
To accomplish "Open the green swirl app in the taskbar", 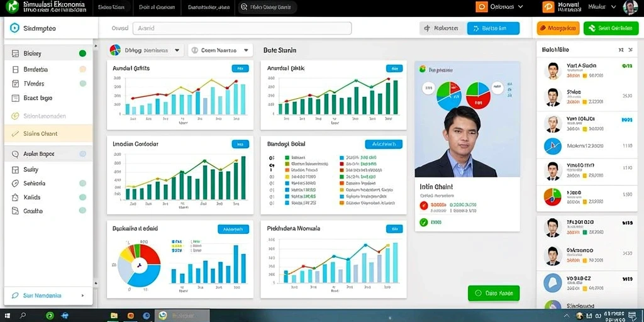I will pos(50,316).
